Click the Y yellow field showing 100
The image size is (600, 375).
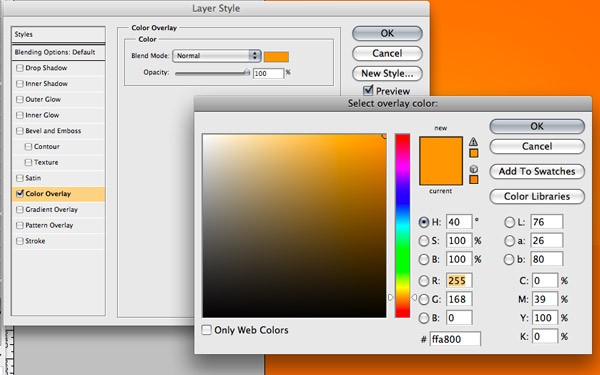point(544,318)
